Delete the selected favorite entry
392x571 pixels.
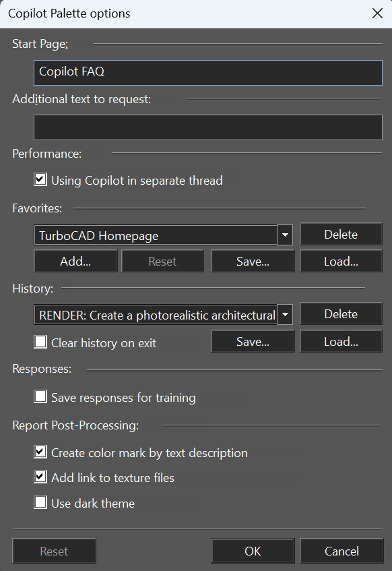pos(341,234)
